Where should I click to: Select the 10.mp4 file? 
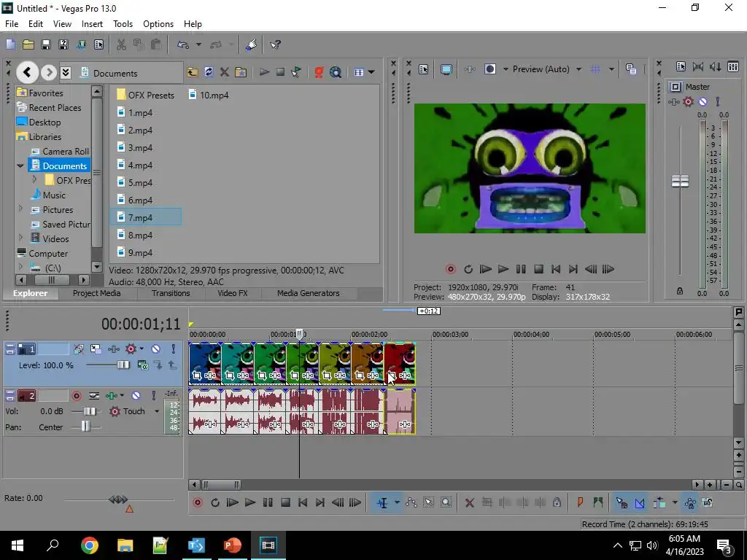(209, 96)
